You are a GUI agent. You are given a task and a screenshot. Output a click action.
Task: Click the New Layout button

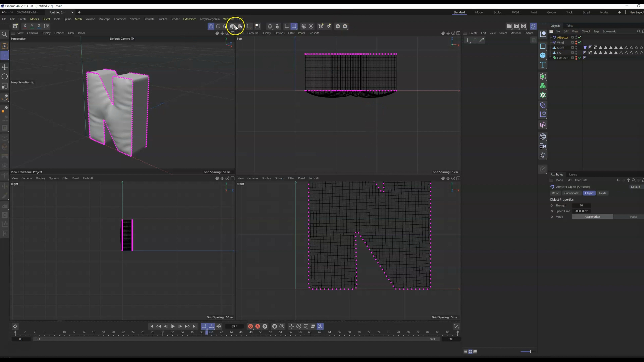tap(636, 12)
